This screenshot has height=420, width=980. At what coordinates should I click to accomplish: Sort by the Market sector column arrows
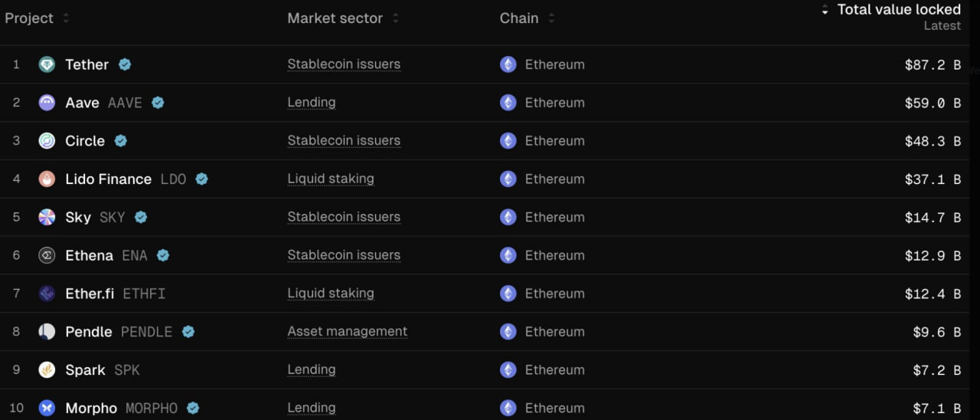coord(395,18)
